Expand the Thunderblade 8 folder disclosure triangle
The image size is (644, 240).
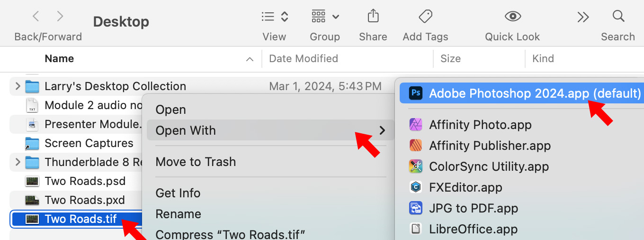[x=18, y=162]
